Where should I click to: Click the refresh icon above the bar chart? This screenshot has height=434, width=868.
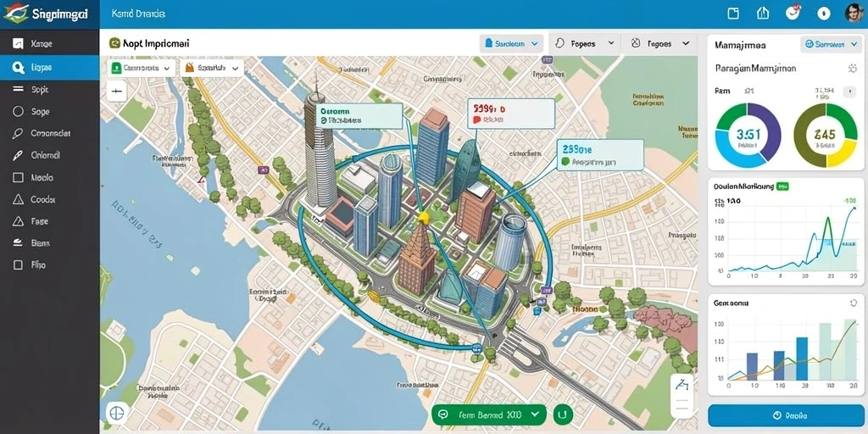(853, 303)
